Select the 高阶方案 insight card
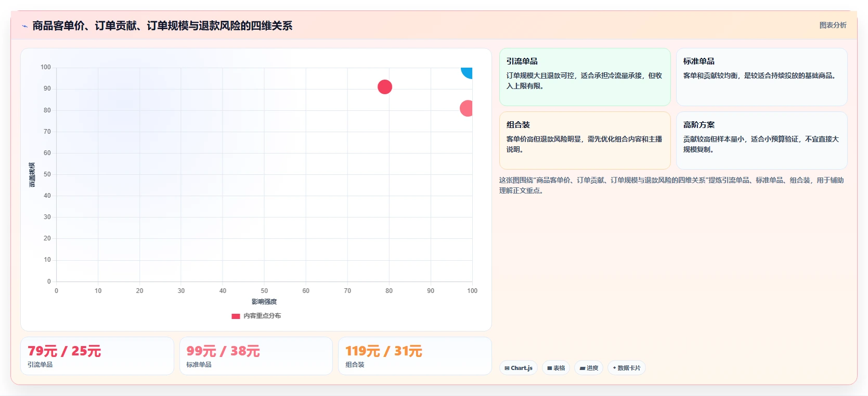 [762, 140]
